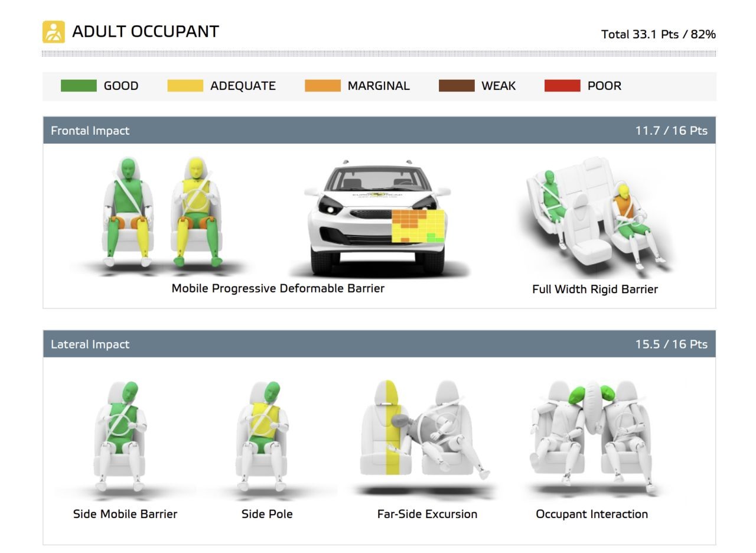Click the orange MARGINAL legend swatch
Screen dimensions: 756x553
(x=322, y=86)
